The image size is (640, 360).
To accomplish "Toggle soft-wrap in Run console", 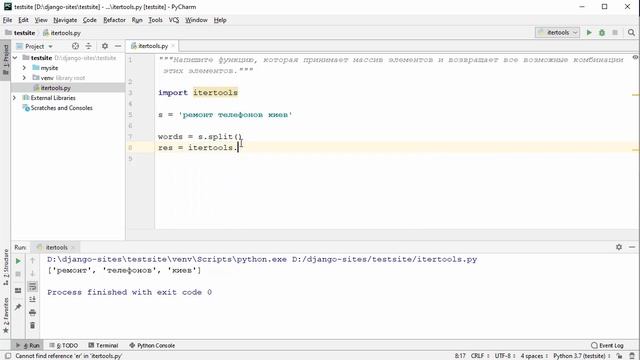I will coord(33,287).
